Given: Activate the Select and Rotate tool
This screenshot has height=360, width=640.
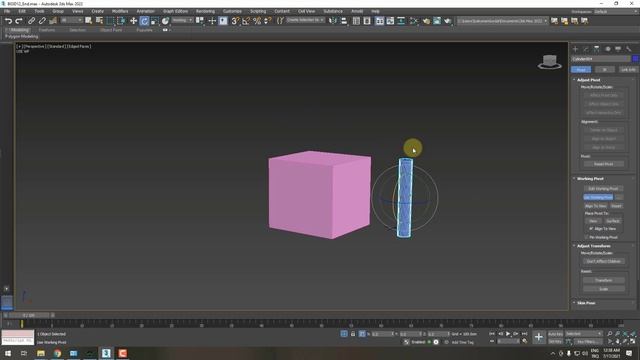Looking at the screenshot, I should pyautogui.click(x=144, y=21).
